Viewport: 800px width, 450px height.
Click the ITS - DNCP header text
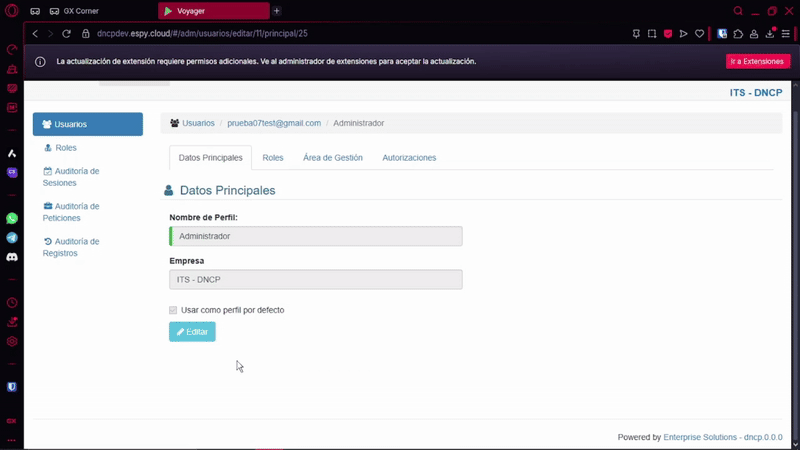(x=756, y=93)
